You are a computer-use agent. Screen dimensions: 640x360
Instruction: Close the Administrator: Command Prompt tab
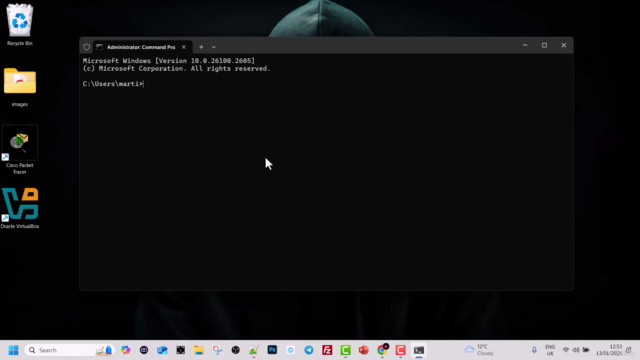point(184,47)
